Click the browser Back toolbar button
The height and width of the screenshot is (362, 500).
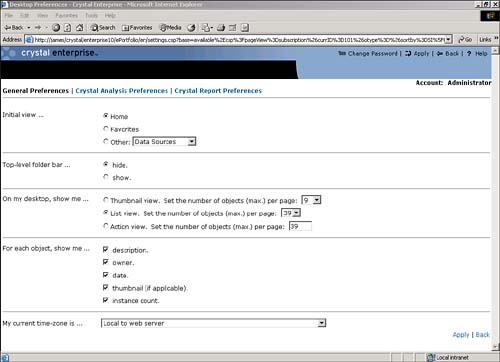(x=14, y=28)
